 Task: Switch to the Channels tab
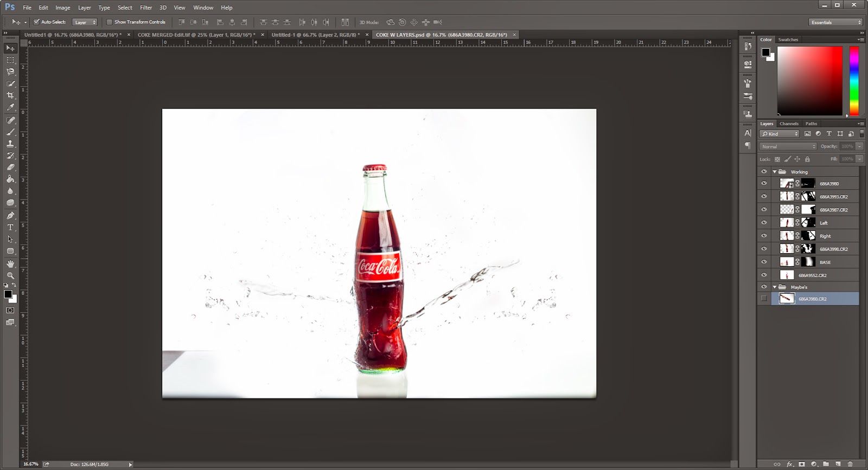pos(789,124)
